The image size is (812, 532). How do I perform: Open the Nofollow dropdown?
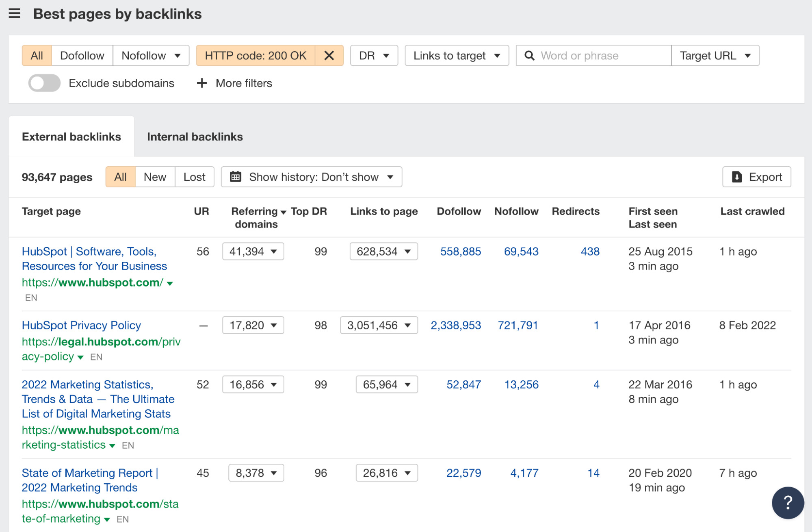[151, 55]
